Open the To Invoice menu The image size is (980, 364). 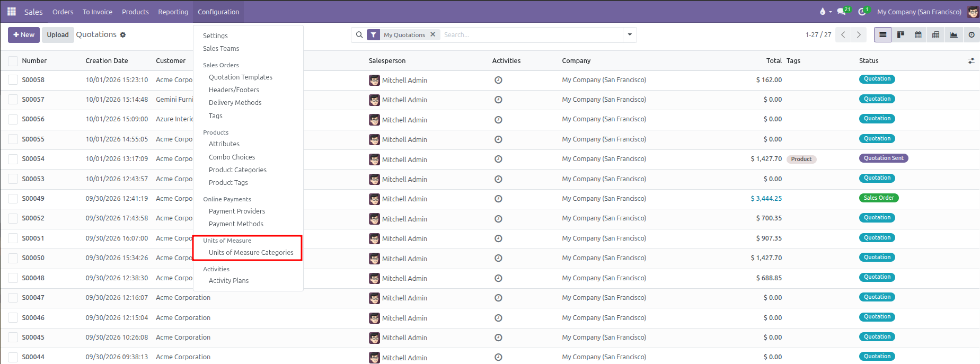coord(98,12)
